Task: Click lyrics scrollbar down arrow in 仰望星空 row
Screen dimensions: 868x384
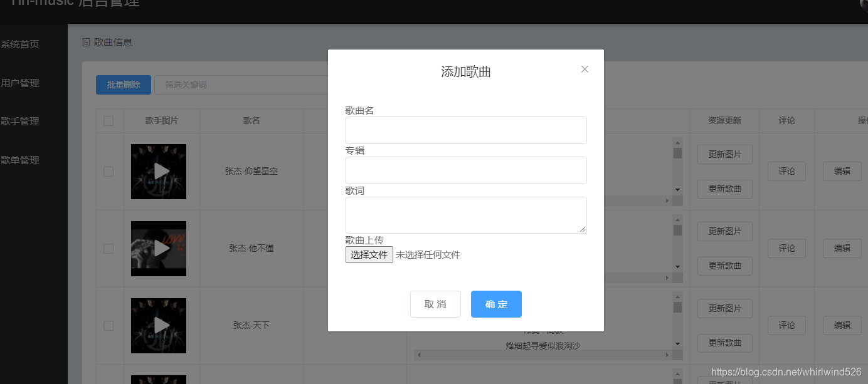Action: (x=677, y=189)
